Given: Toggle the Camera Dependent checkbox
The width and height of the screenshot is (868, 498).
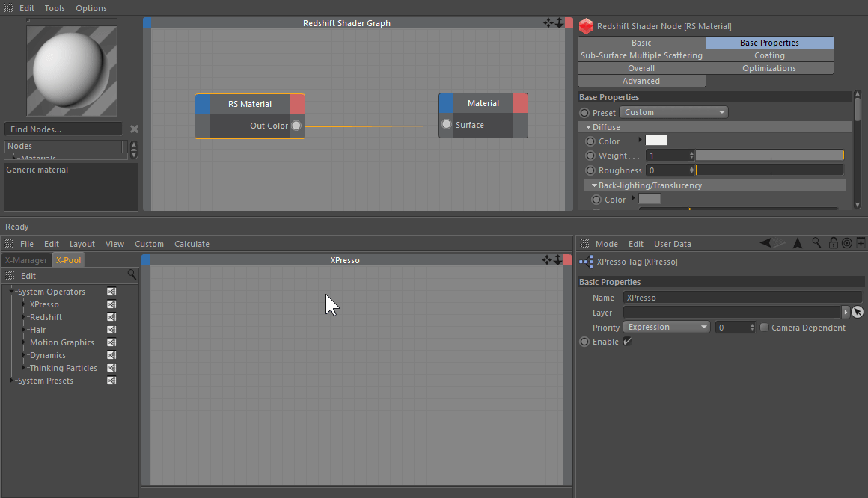Looking at the screenshot, I should pos(764,327).
